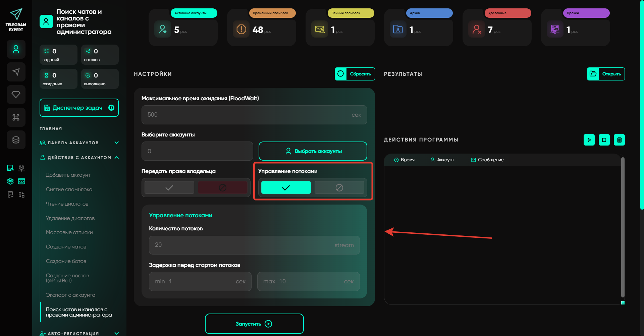Expand the АВТО-РЕГИСТРАЦИЯ section
This screenshot has width=644, height=336.
[x=116, y=333]
